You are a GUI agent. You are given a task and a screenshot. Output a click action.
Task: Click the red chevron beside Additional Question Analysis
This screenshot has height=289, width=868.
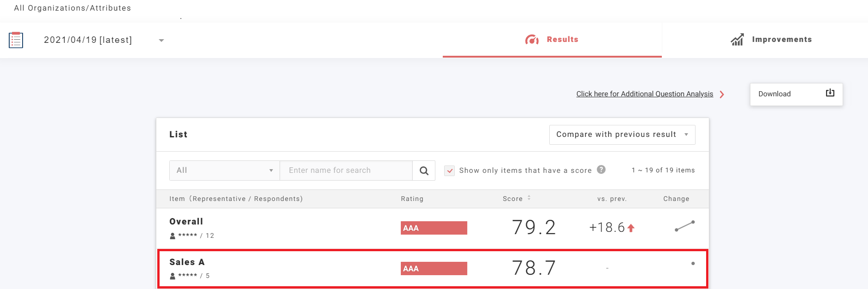click(x=722, y=94)
